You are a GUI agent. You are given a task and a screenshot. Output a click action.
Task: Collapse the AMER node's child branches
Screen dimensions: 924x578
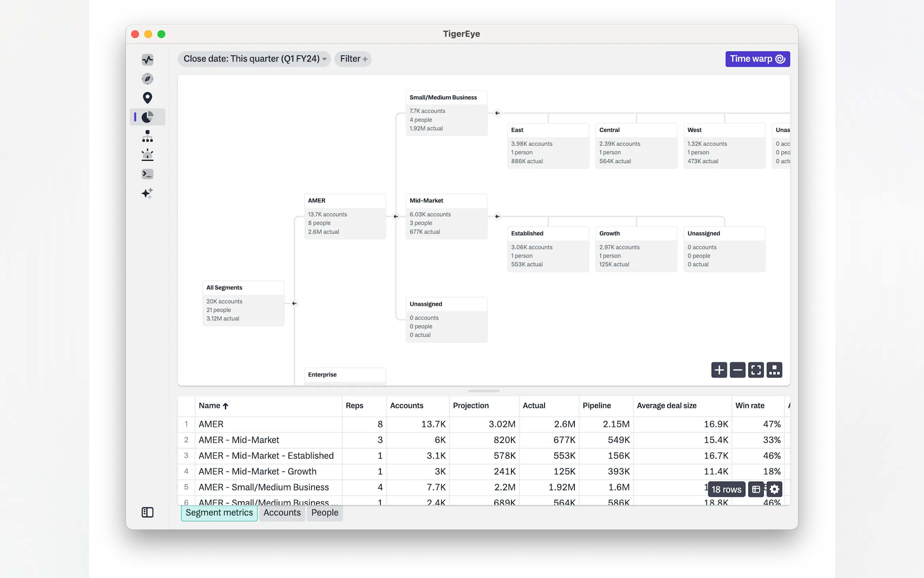point(396,216)
